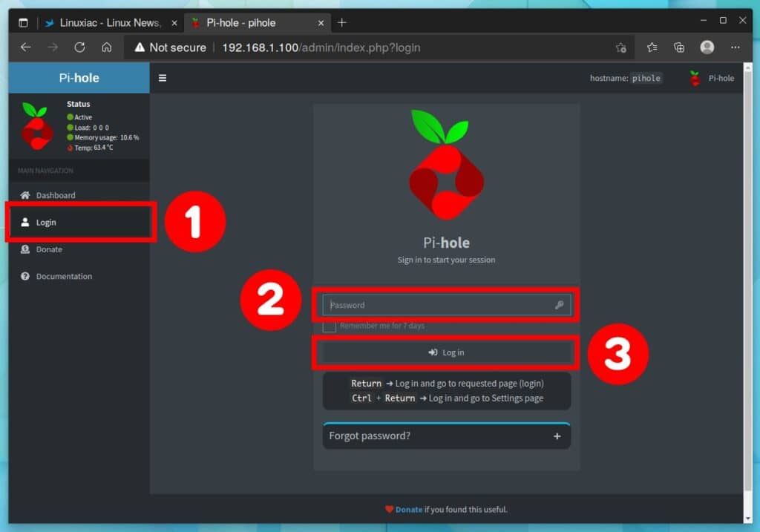
Task: Open the Collections panel
Action: click(679, 47)
